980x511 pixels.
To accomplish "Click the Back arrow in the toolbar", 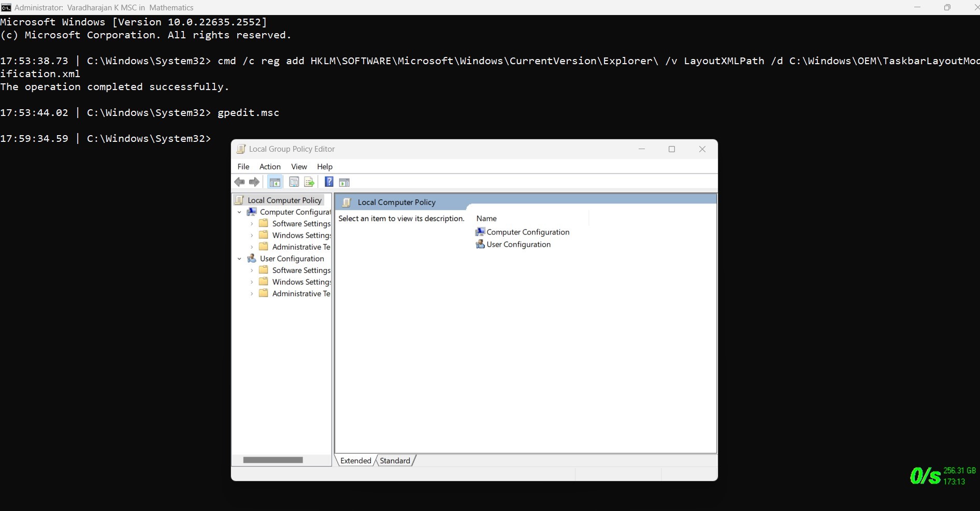I will (x=239, y=182).
